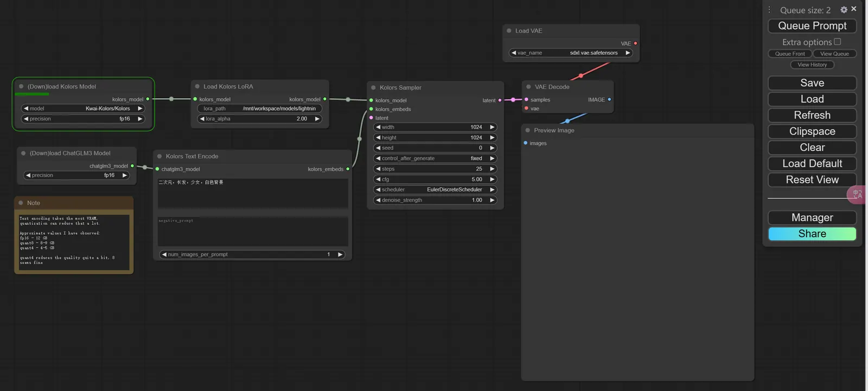Click the right arrow to increase steps
The height and width of the screenshot is (391, 868).
492,169
